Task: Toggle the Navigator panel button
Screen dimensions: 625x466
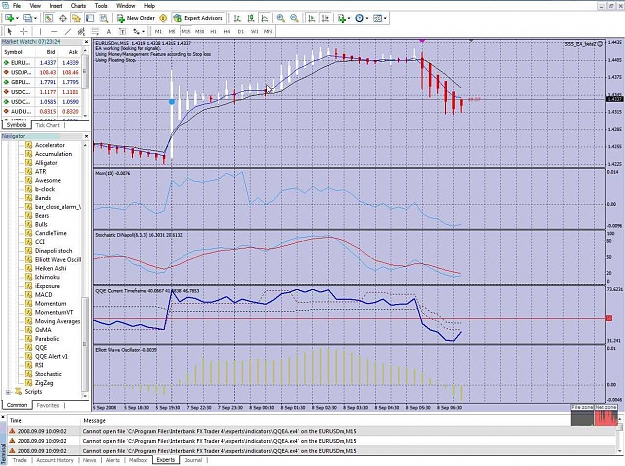Action: 76,18
